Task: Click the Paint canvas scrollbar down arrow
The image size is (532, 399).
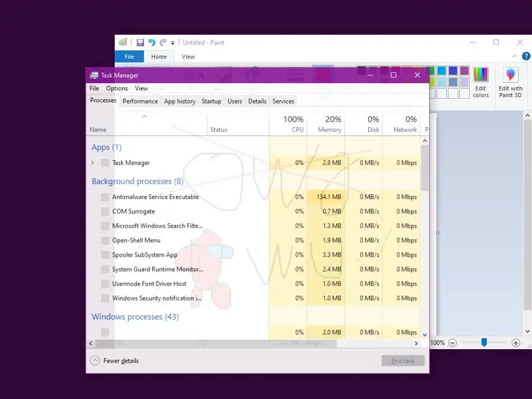Action: tap(527, 331)
